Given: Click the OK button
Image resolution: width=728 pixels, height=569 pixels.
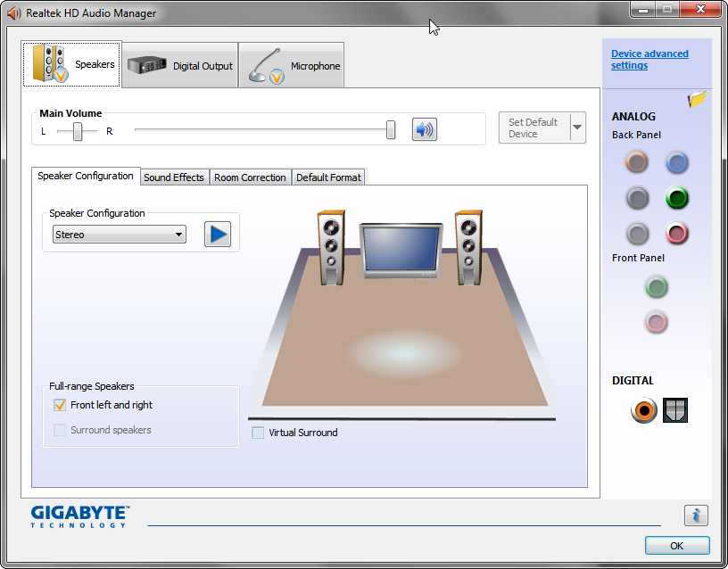Looking at the screenshot, I should tap(677, 545).
